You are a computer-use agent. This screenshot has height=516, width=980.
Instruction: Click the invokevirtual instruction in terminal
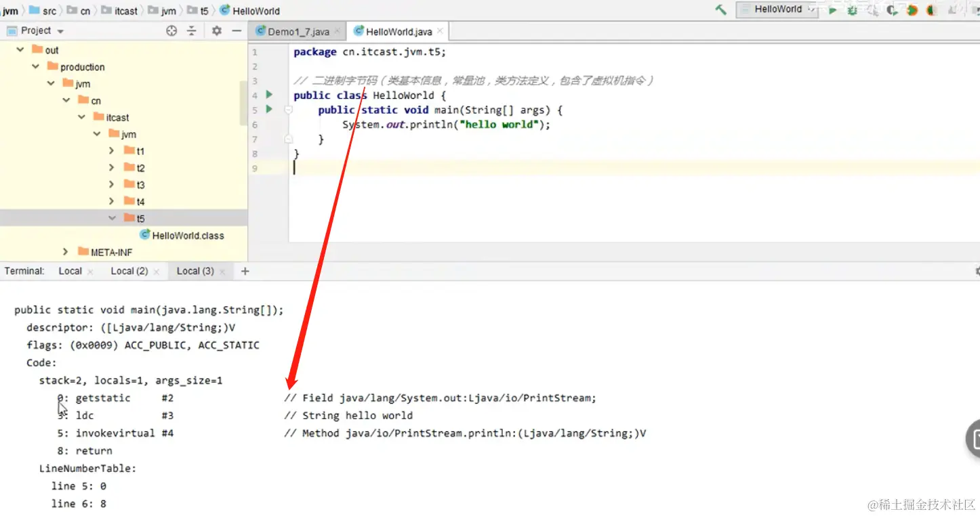(115, 433)
